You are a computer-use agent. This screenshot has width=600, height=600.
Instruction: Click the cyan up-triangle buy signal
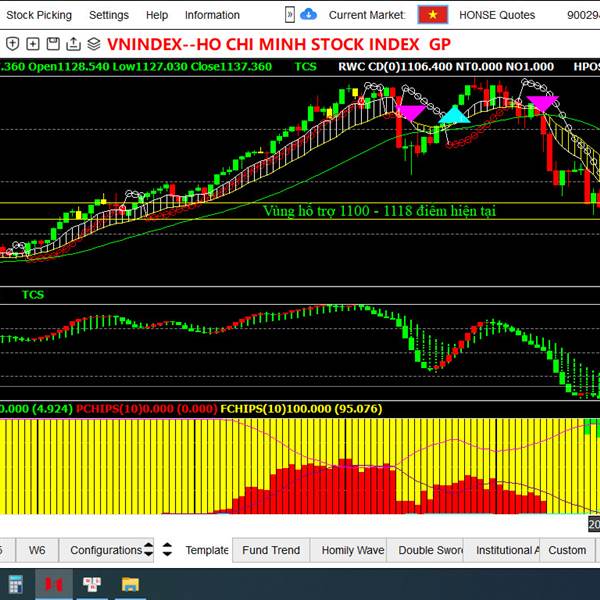454,115
